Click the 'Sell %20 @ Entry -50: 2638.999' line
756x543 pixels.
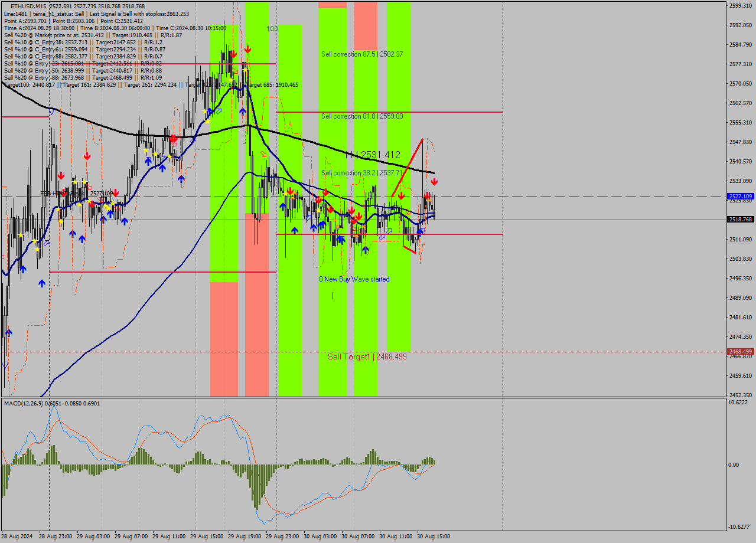coord(83,70)
